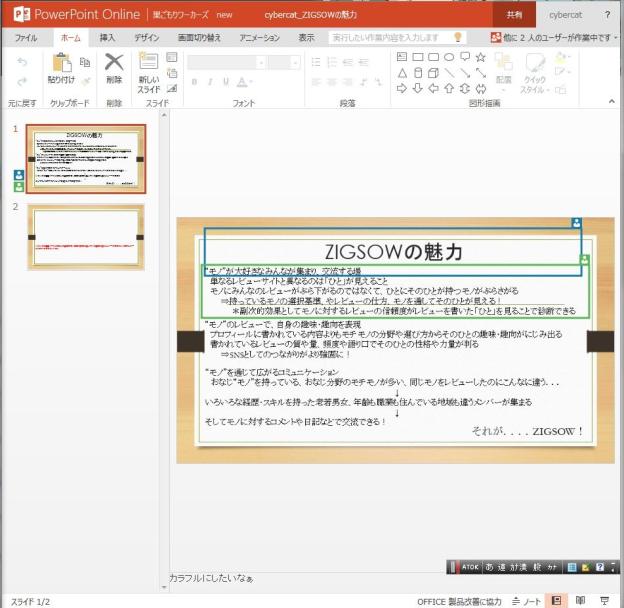Open the クイックスタイル quick styles dropdown
Screen dimensions: 624x608
[534, 73]
